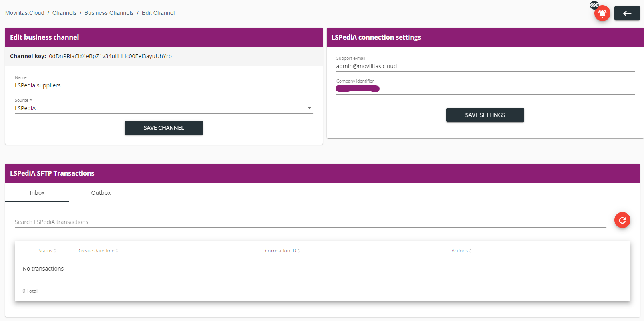644x321 pixels.
Task: Focus the Search LSPediA transactions box
Action: click(x=310, y=222)
